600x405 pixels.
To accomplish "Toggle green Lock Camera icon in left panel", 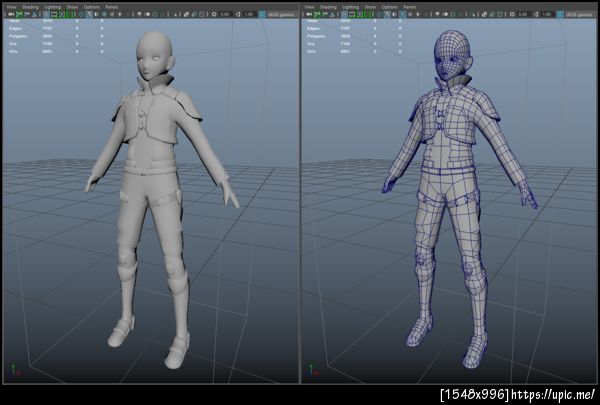I will [18, 15].
